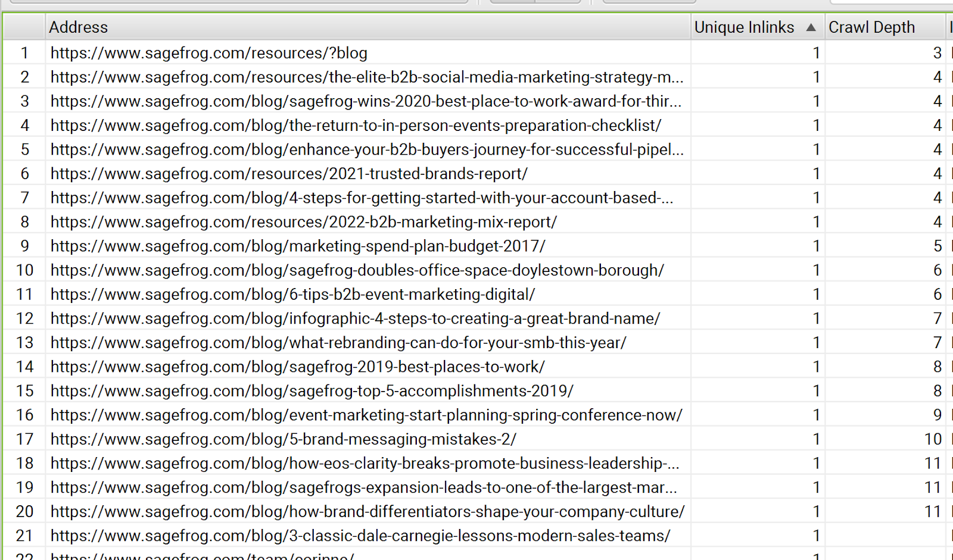Click Crawl Depth value 3 for resources/?blog
This screenshot has width=953, height=560.
click(x=937, y=53)
